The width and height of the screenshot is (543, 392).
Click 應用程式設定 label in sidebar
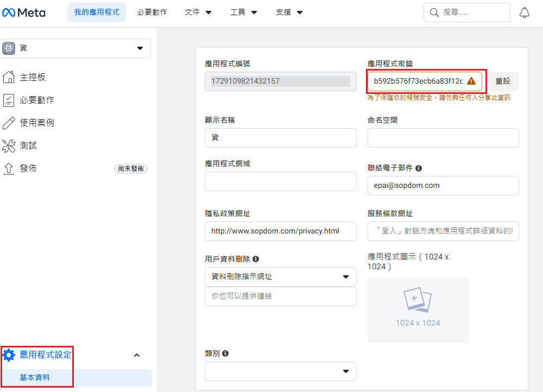pyautogui.click(x=46, y=355)
